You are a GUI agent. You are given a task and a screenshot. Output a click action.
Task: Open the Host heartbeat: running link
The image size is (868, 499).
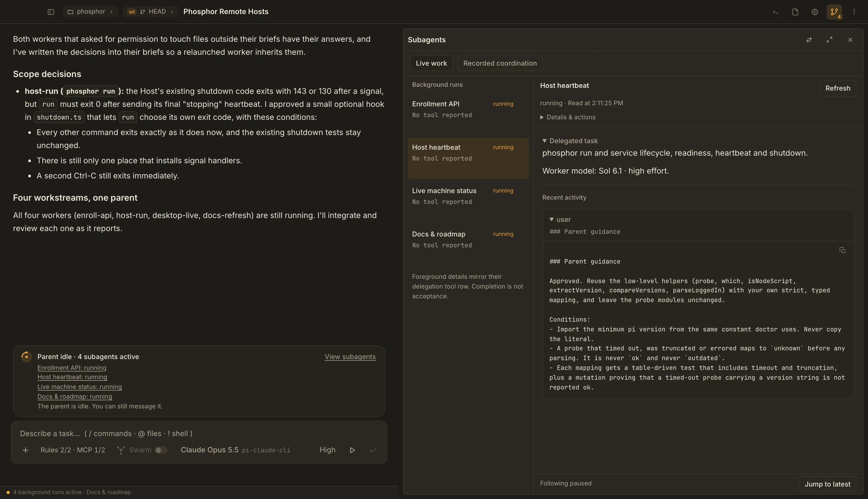tap(72, 377)
